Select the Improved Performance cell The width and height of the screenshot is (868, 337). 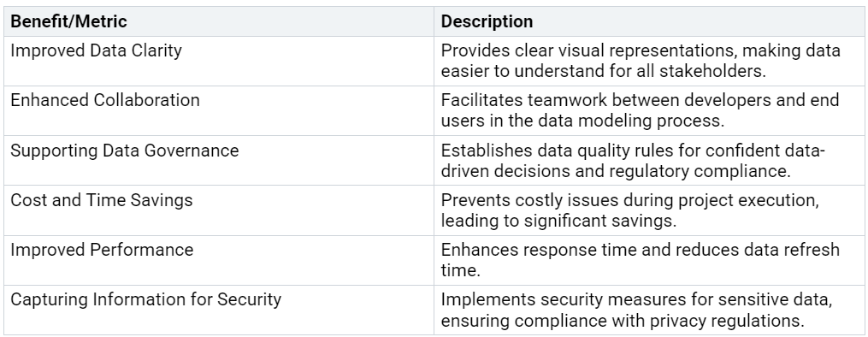pyautogui.click(x=219, y=261)
